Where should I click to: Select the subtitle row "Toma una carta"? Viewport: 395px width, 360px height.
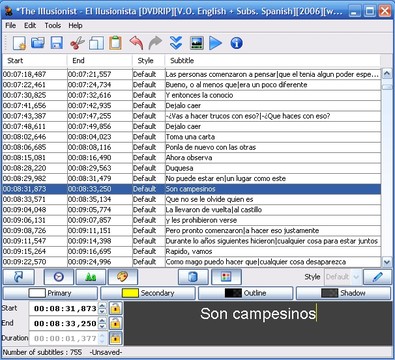point(191,137)
